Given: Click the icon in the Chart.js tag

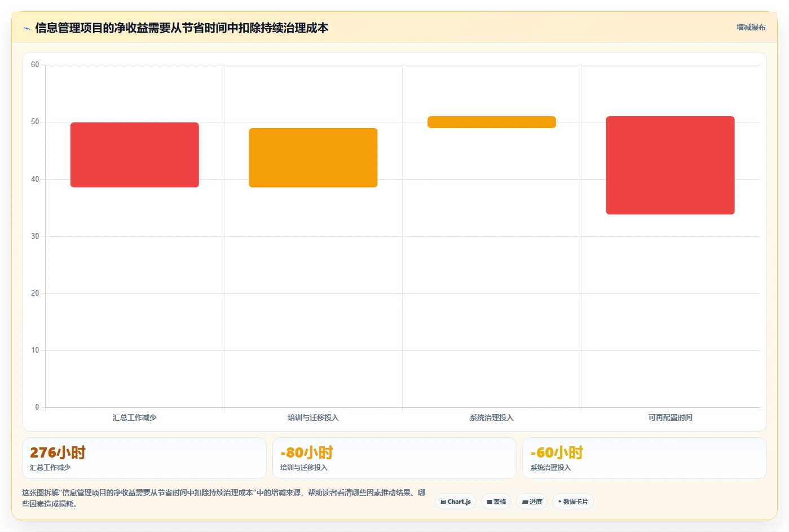Looking at the screenshot, I should click(x=443, y=502).
